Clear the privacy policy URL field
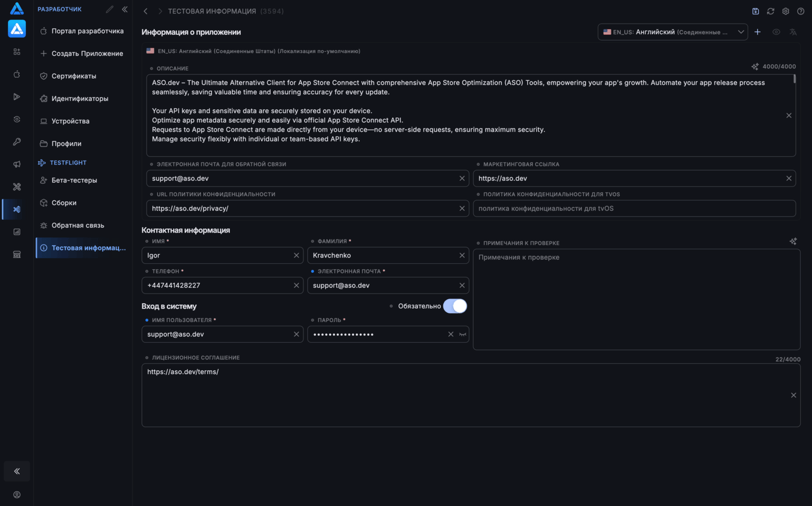 (x=462, y=208)
